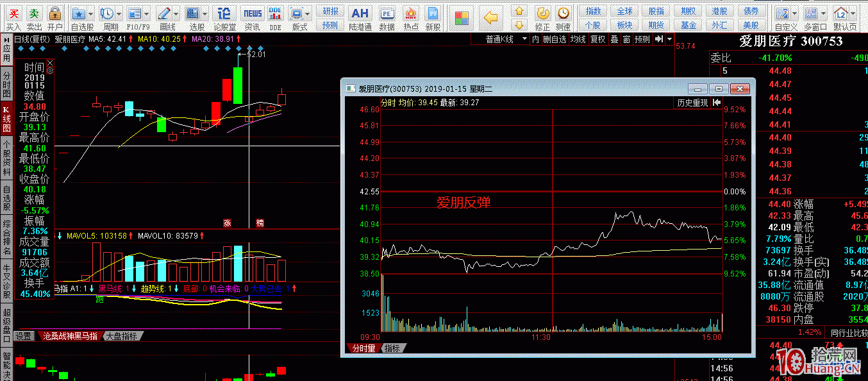The image size is (868, 381).
Task: Click the stock name 爱朋医疗 300753 header
Action: [790, 41]
